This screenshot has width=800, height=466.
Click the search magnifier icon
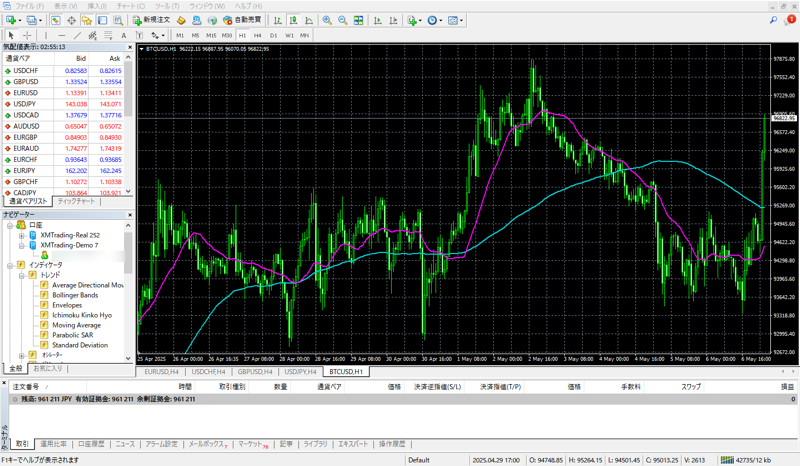point(773,20)
